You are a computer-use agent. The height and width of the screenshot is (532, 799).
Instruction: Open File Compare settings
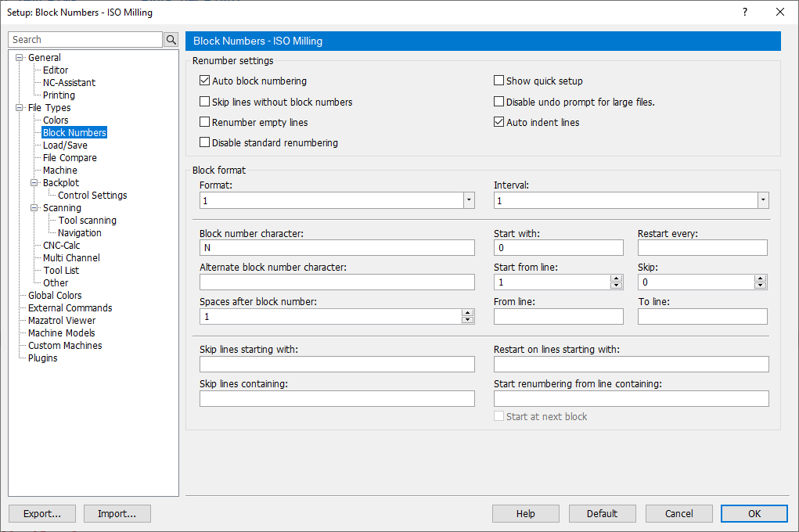[70, 158]
